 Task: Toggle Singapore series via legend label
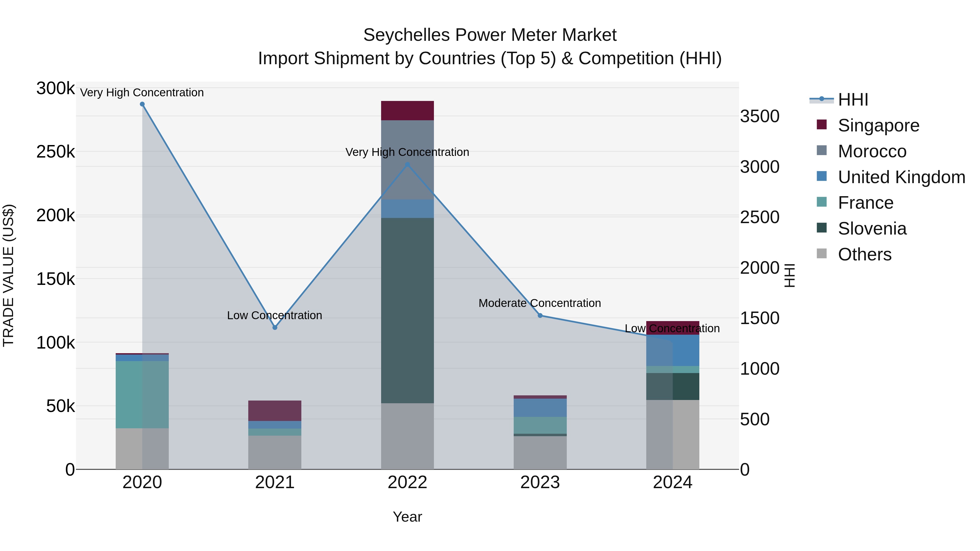[879, 125]
